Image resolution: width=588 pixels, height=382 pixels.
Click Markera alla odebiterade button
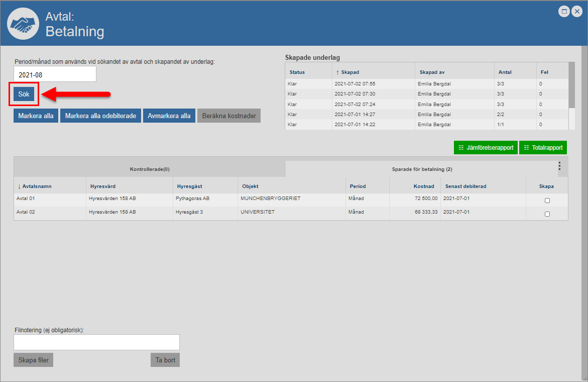click(100, 116)
